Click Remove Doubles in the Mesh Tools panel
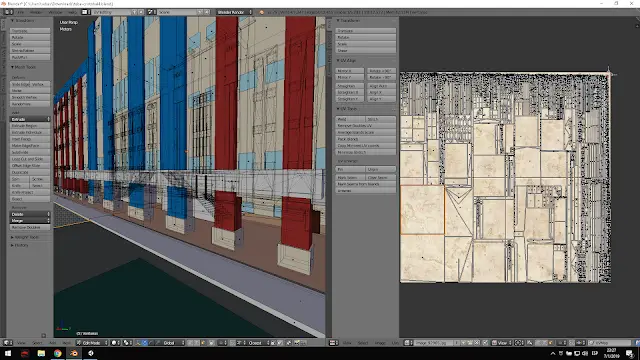The width and height of the screenshot is (640, 360). click(30, 227)
